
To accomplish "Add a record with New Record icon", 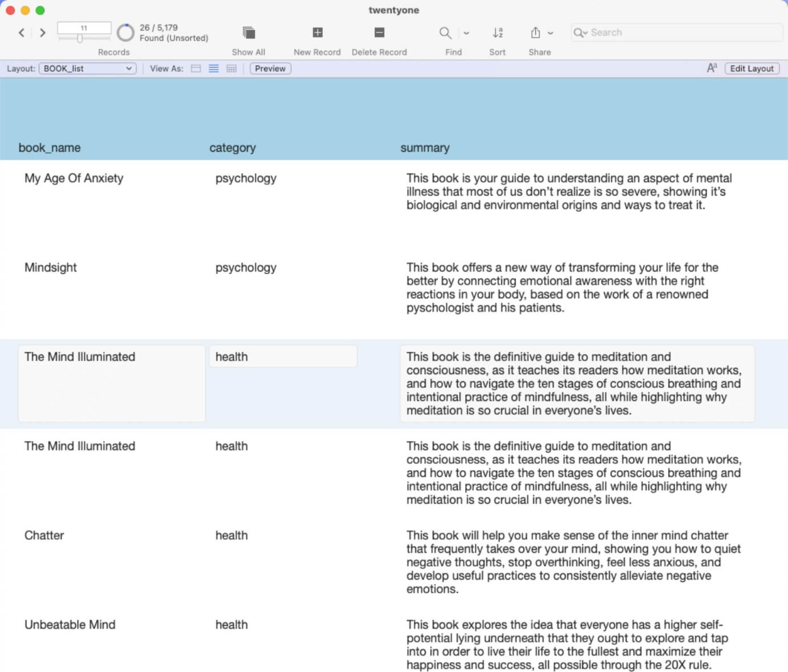I will coord(318,33).
